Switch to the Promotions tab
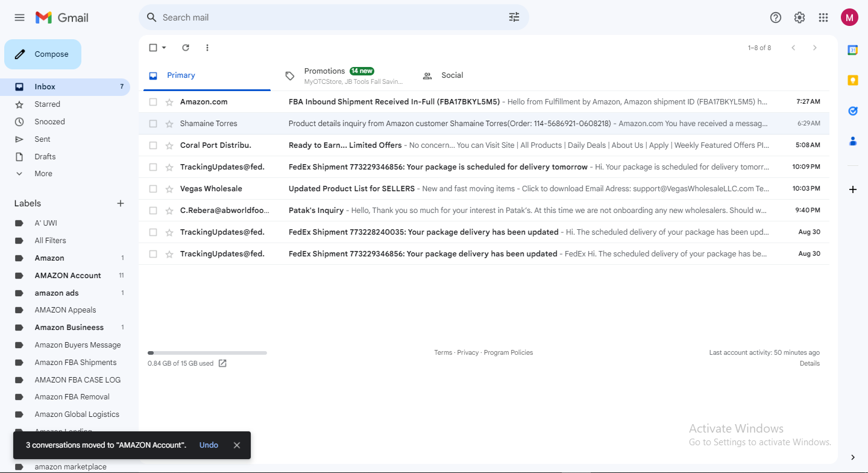868x473 pixels. 344,75
